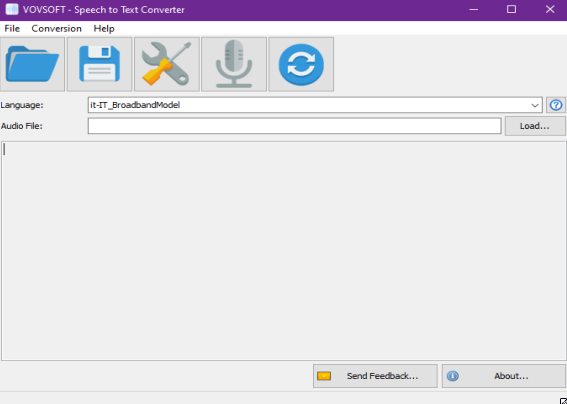Start recording with the microphone icon

(x=234, y=64)
